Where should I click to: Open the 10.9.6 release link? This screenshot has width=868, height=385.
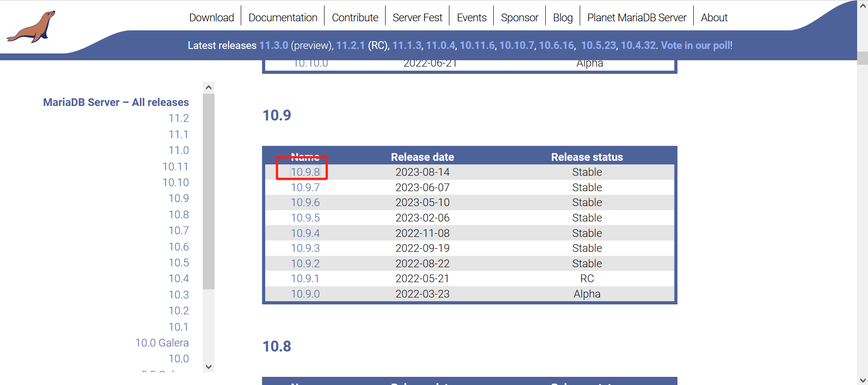click(305, 202)
